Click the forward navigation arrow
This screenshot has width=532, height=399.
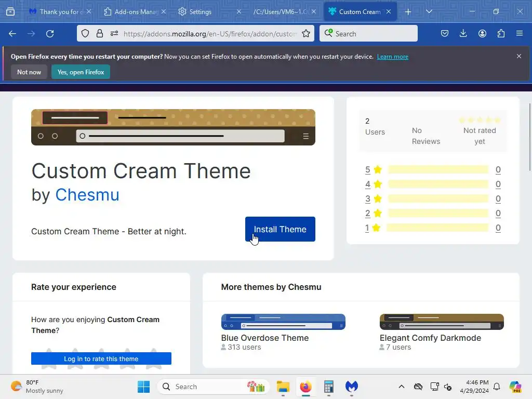[x=31, y=34]
